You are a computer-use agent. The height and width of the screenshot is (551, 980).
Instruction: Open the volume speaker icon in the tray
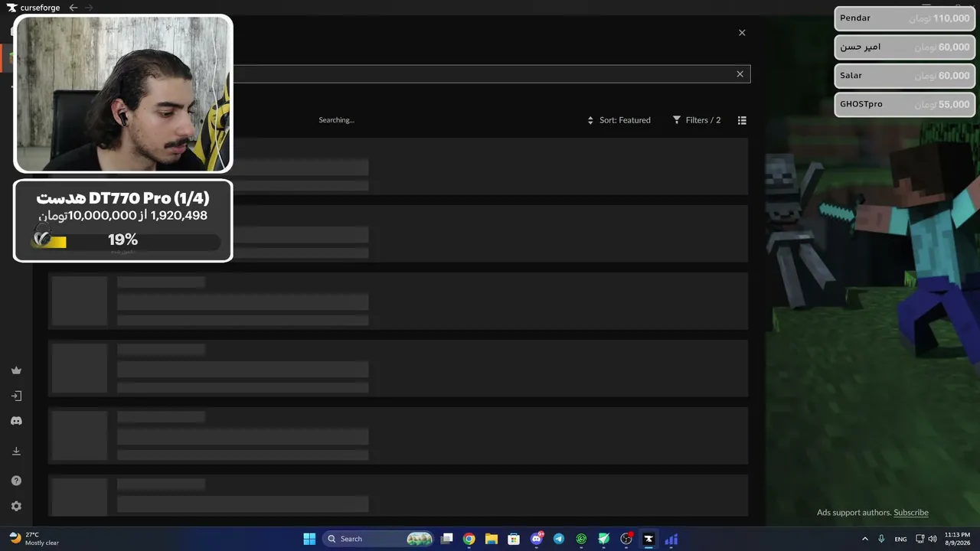[x=933, y=539]
